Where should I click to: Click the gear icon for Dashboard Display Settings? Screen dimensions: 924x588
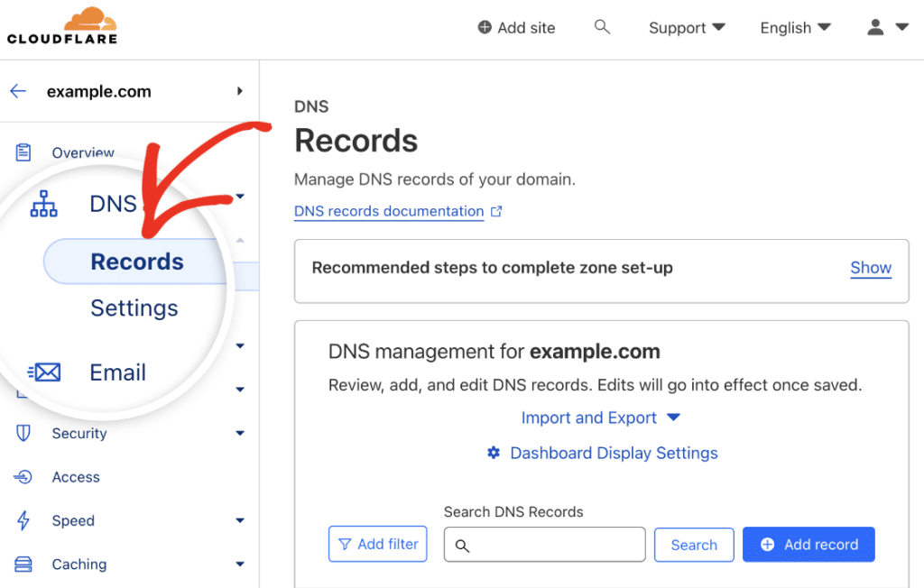click(494, 453)
